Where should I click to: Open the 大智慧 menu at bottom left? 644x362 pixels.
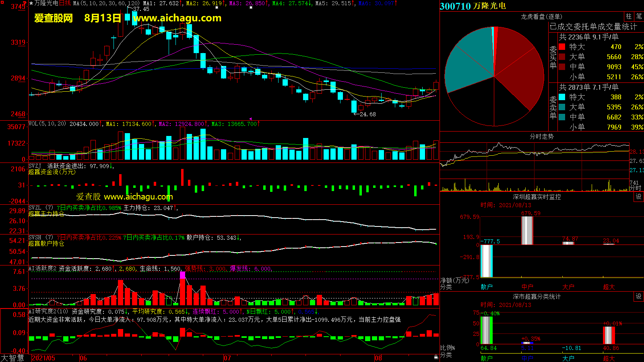(13, 358)
